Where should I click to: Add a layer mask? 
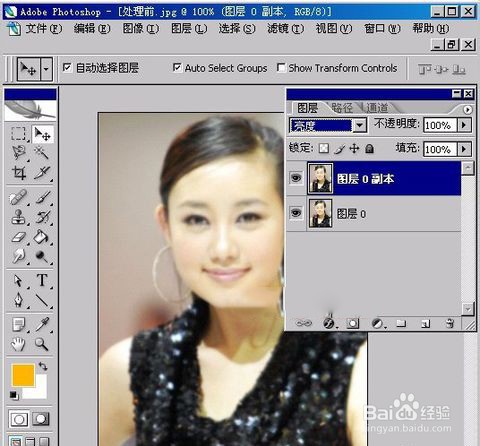tap(353, 323)
